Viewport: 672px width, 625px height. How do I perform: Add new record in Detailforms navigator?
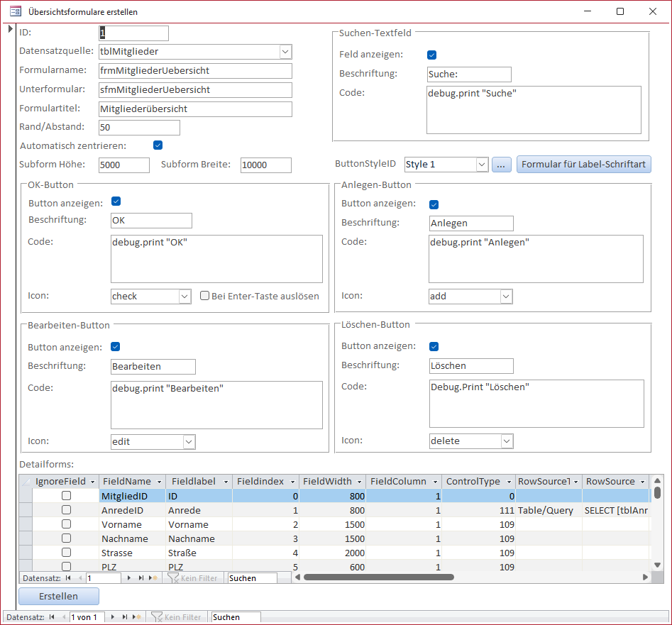pyautogui.click(x=153, y=578)
